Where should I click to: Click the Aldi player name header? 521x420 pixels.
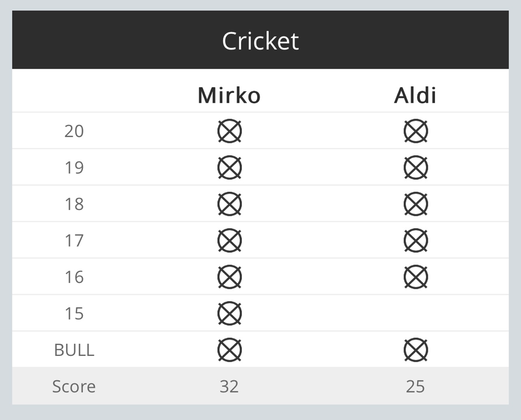click(x=415, y=96)
